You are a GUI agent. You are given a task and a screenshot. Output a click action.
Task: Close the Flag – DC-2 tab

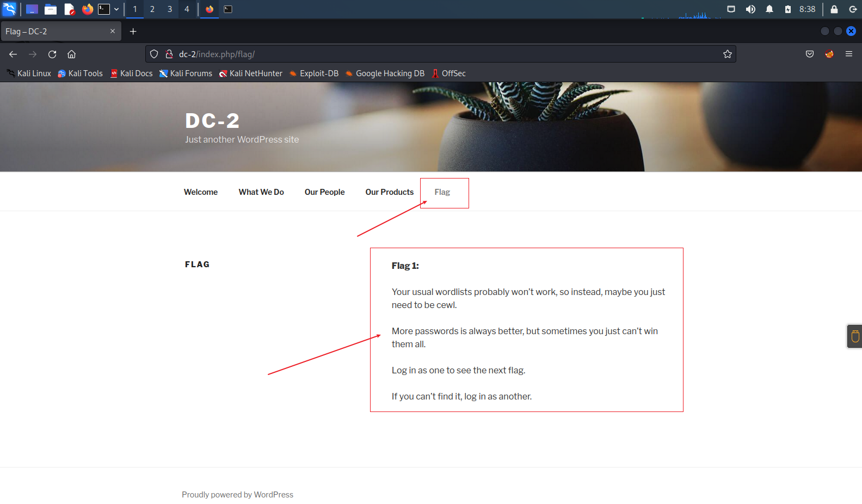pyautogui.click(x=113, y=31)
